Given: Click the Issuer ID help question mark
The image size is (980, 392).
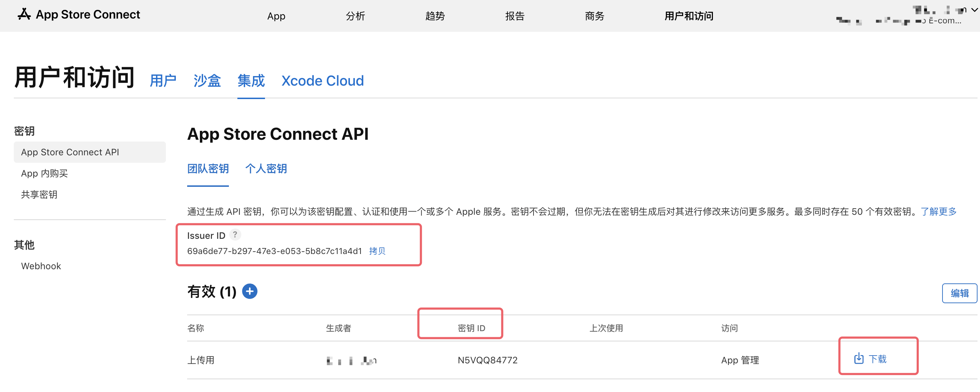Looking at the screenshot, I should tap(235, 235).
